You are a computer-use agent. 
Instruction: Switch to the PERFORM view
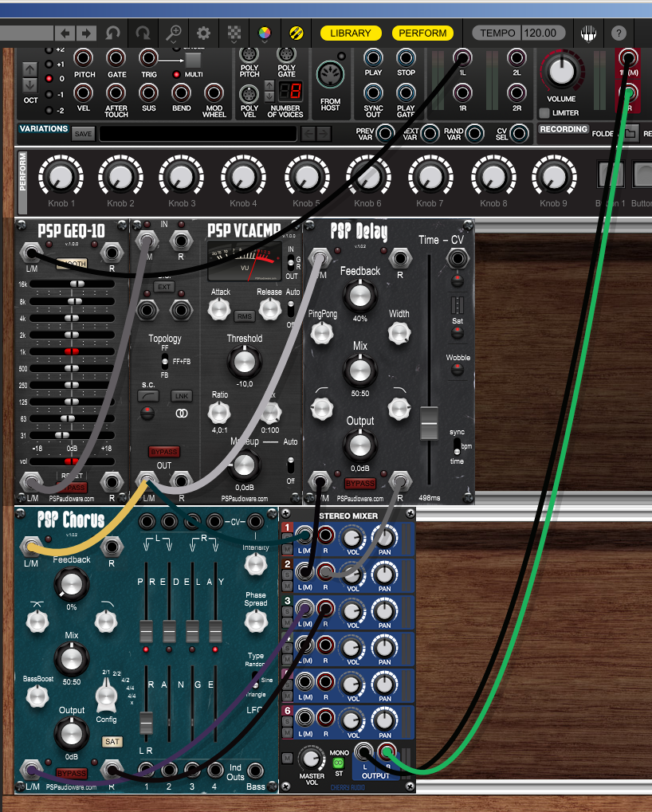tap(422, 33)
